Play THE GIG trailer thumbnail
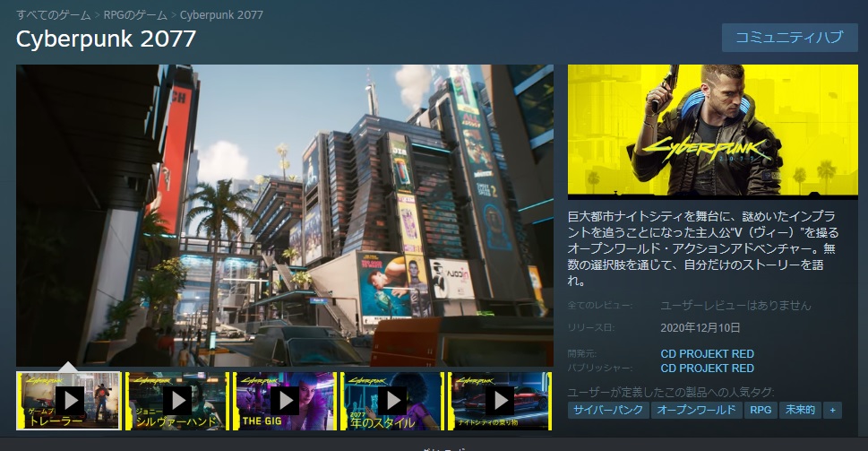This screenshot has height=451, width=868. point(284,400)
